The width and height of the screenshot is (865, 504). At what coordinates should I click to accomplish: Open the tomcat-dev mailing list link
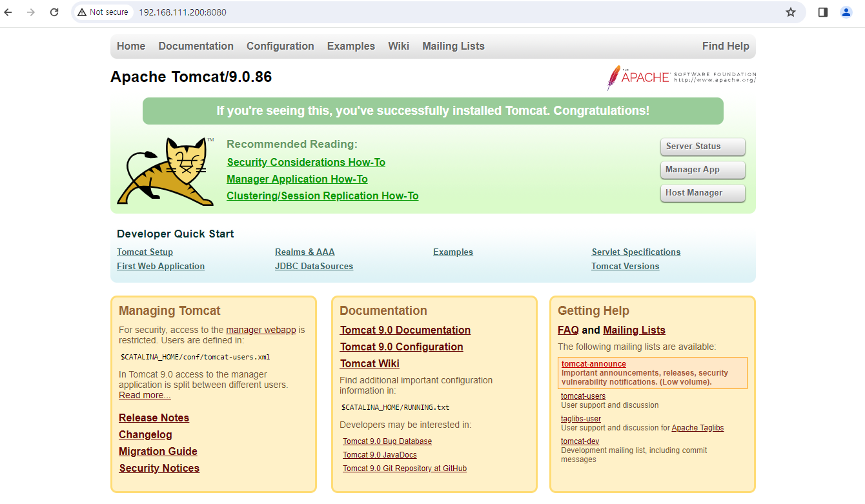point(580,441)
